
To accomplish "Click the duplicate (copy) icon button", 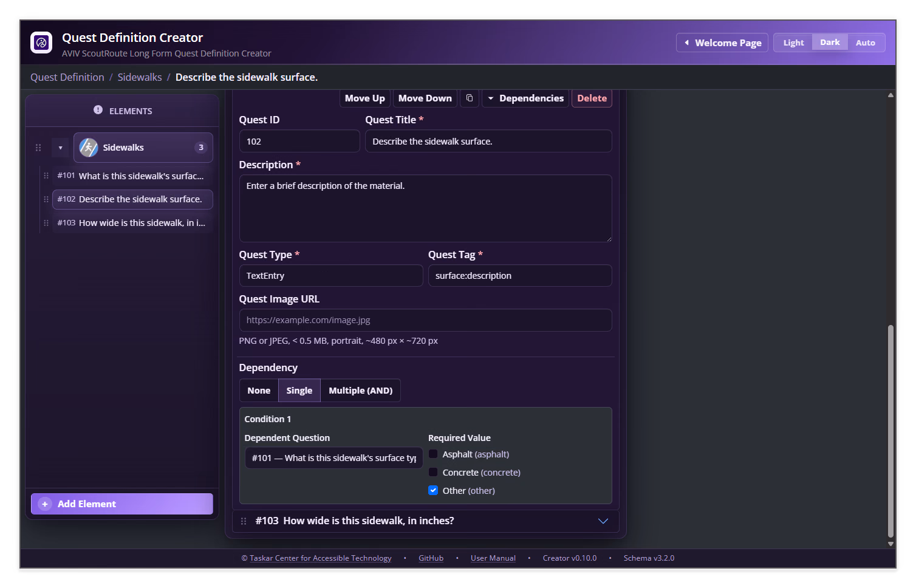I will tap(470, 98).
